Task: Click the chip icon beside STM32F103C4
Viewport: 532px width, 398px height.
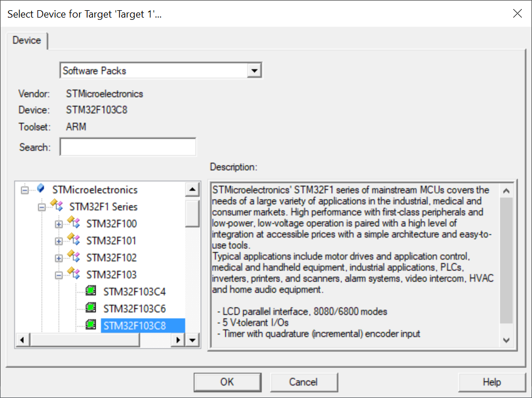Action: tap(91, 290)
